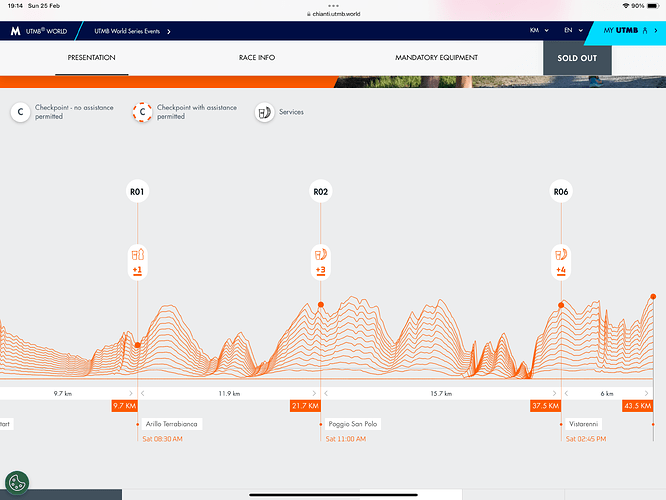This screenshot has height=500, width=666.
Task: Expand the EN language dropdown
Action: 573,31
